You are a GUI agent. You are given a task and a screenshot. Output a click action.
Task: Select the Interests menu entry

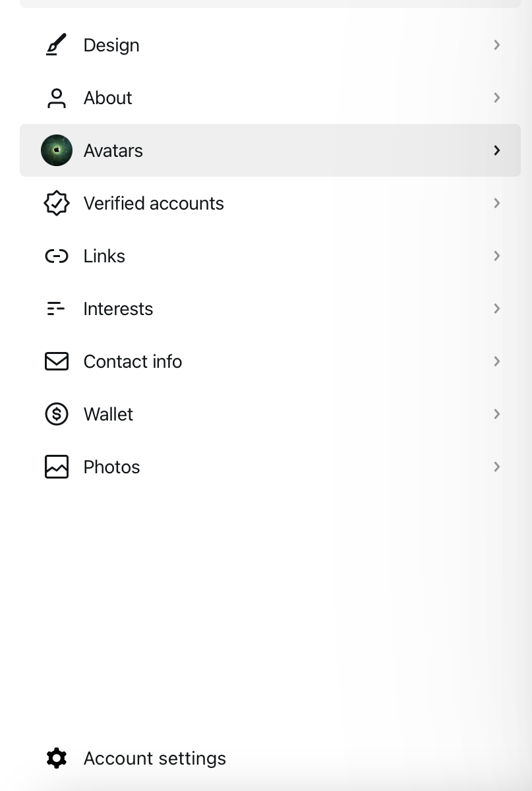tap(118, 308)
